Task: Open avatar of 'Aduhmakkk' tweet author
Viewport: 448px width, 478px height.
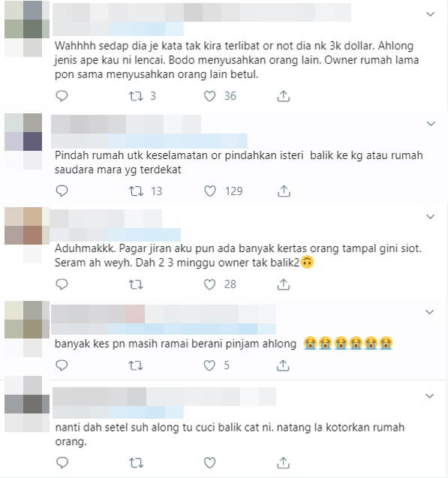Action: 27,226
